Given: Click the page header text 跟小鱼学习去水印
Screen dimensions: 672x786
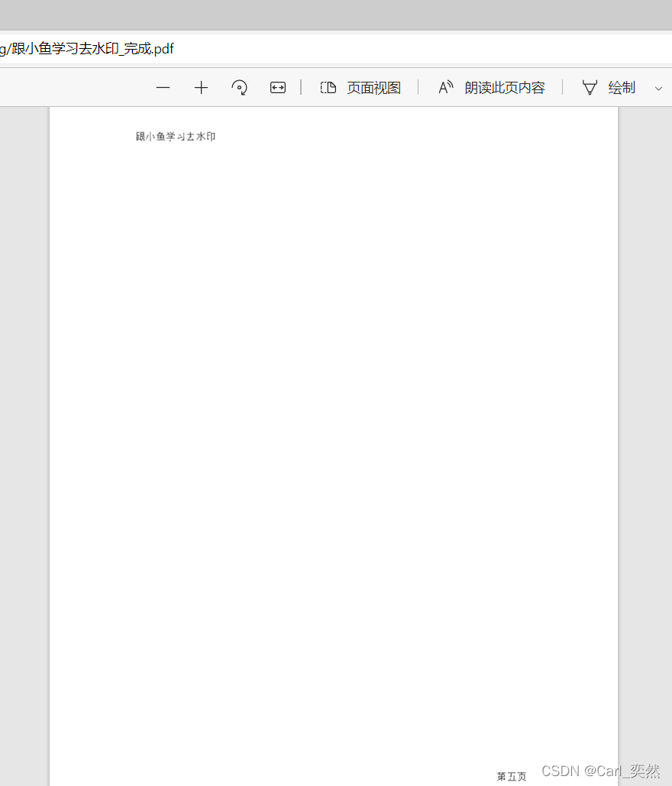Looking at the screenshot, I should [176, 136].
